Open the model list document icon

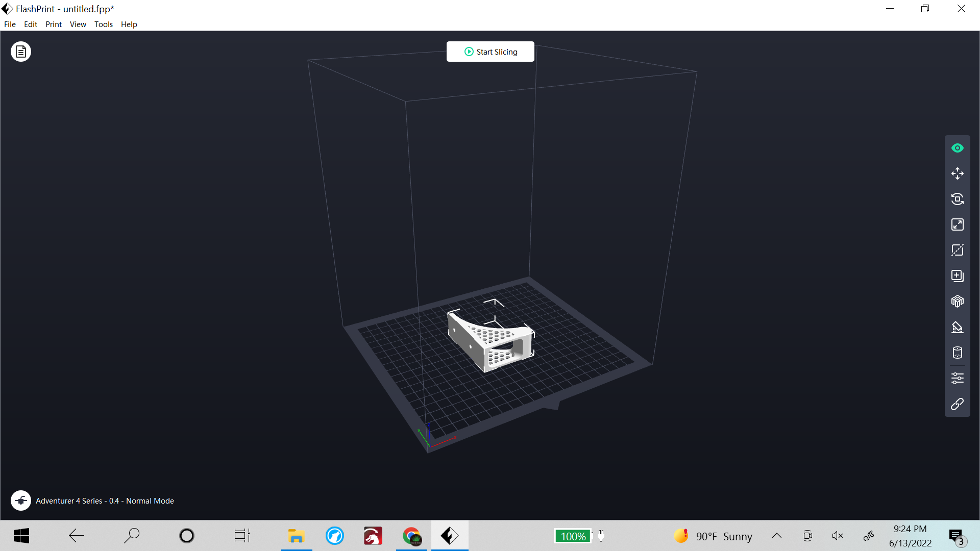coord(21,52)
